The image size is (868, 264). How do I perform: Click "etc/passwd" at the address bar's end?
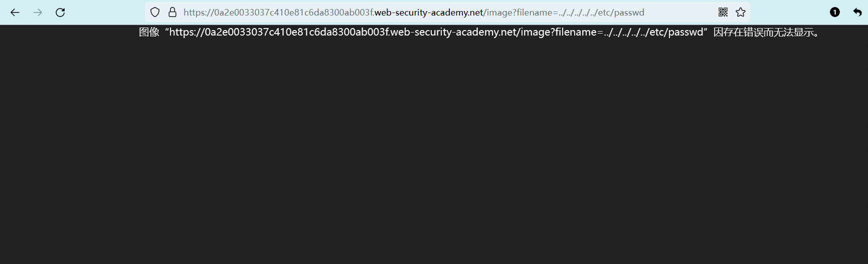click(x=621, y=13)
